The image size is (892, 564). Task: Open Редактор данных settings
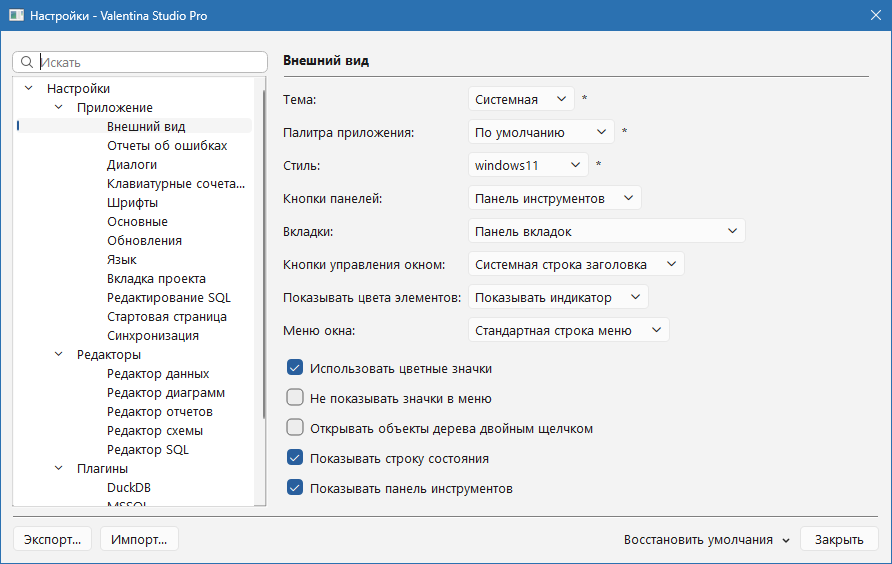click(x=158, y=373)
